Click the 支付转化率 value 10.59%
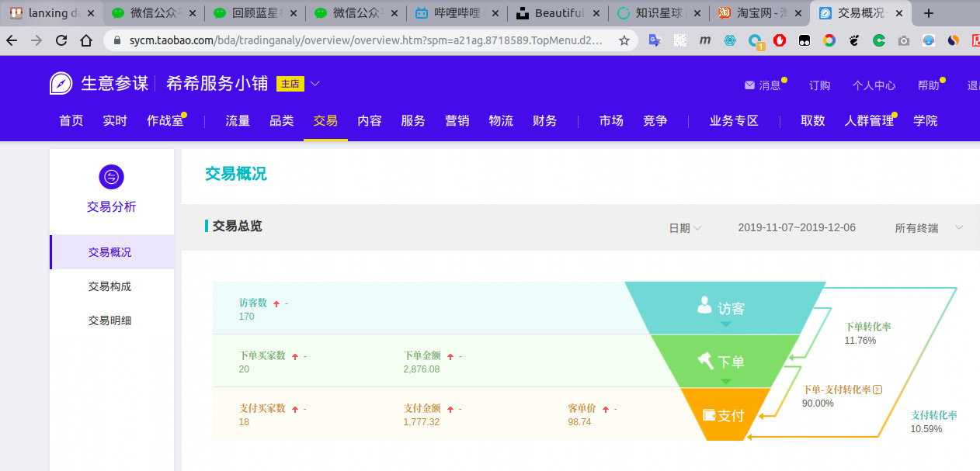980x471 pixels. click(926, 428)
